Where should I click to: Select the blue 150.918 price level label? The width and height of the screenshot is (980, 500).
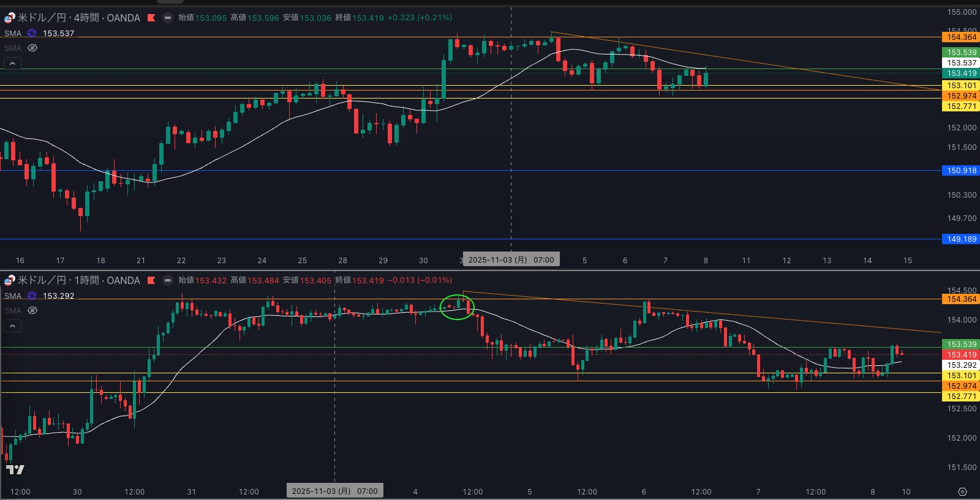[x=961, y=171]
